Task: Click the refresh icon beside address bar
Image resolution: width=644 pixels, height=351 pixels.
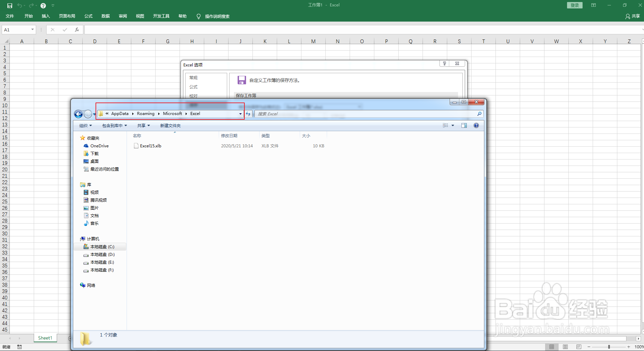Action: coord(248,114)
